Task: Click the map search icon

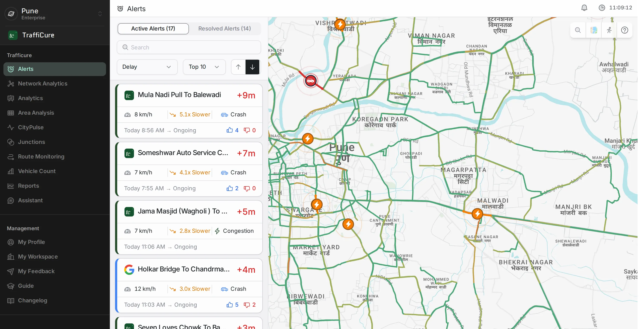Action: pyautogui.click(x=578, y=30)
